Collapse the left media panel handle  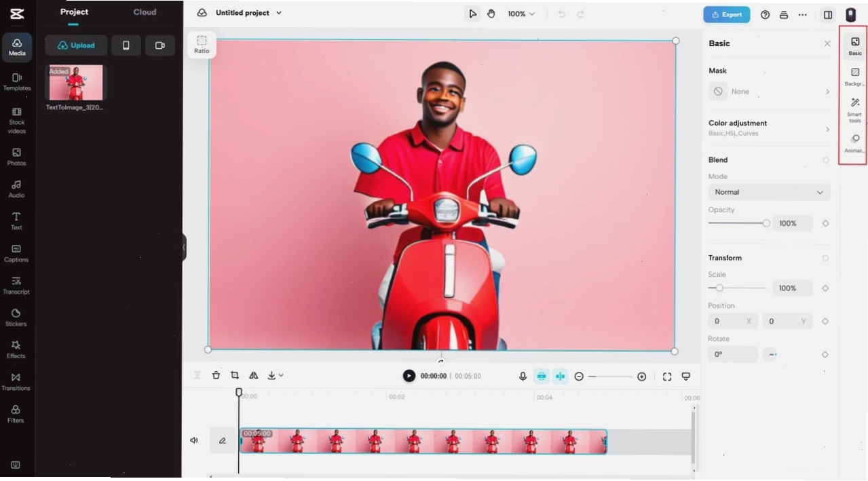pos(184,248)
